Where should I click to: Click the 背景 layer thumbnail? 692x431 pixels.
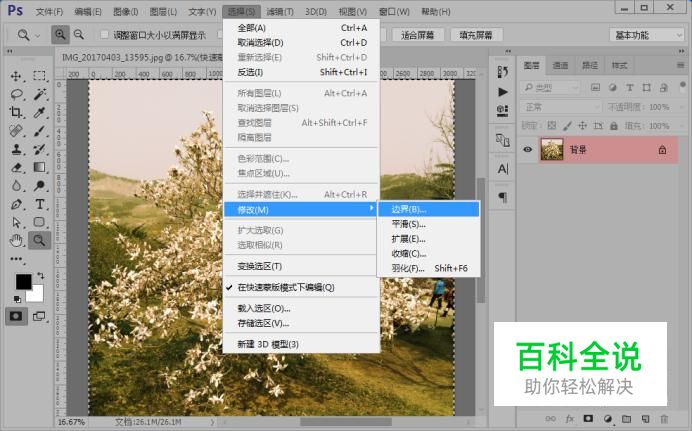552,150
